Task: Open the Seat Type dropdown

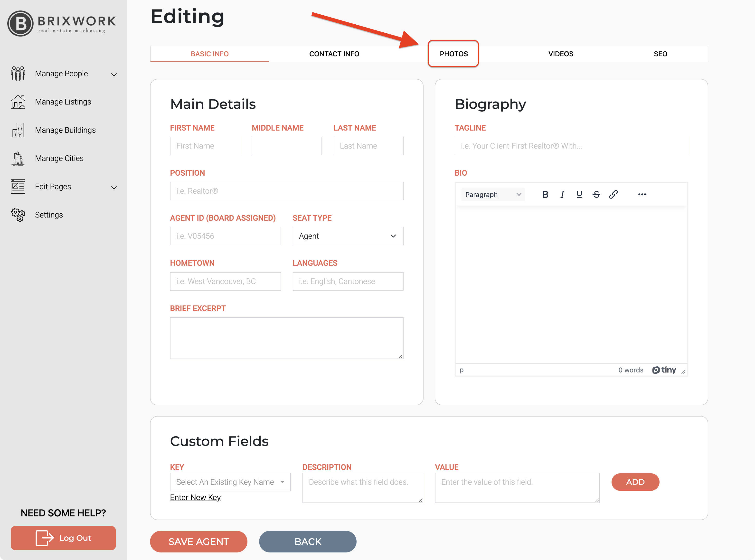Action: [348, 236]
